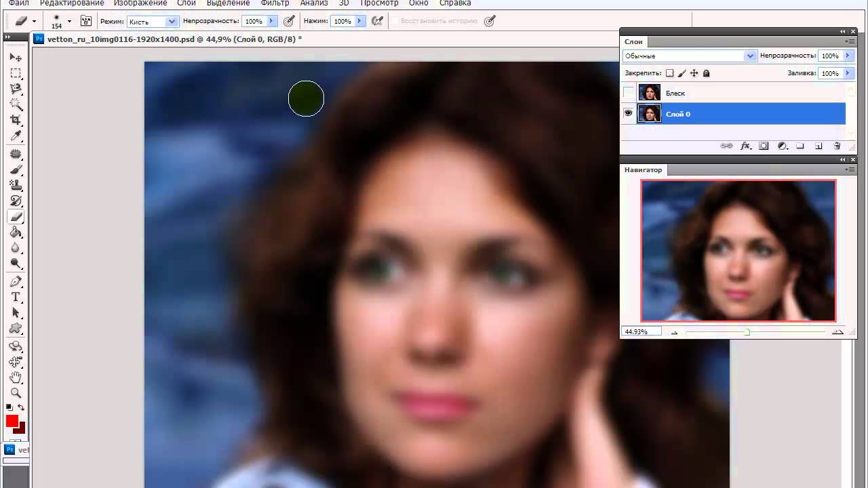Create a new layer group

(x=800, y=146)
